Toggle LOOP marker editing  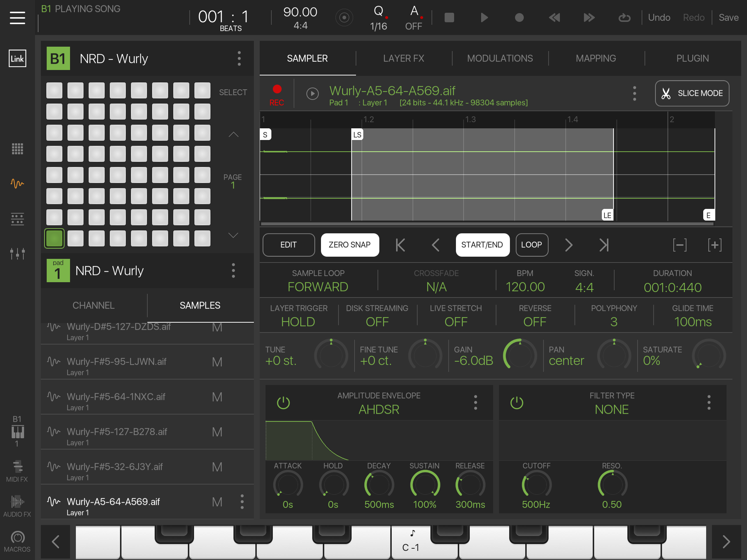pos(531,245)
